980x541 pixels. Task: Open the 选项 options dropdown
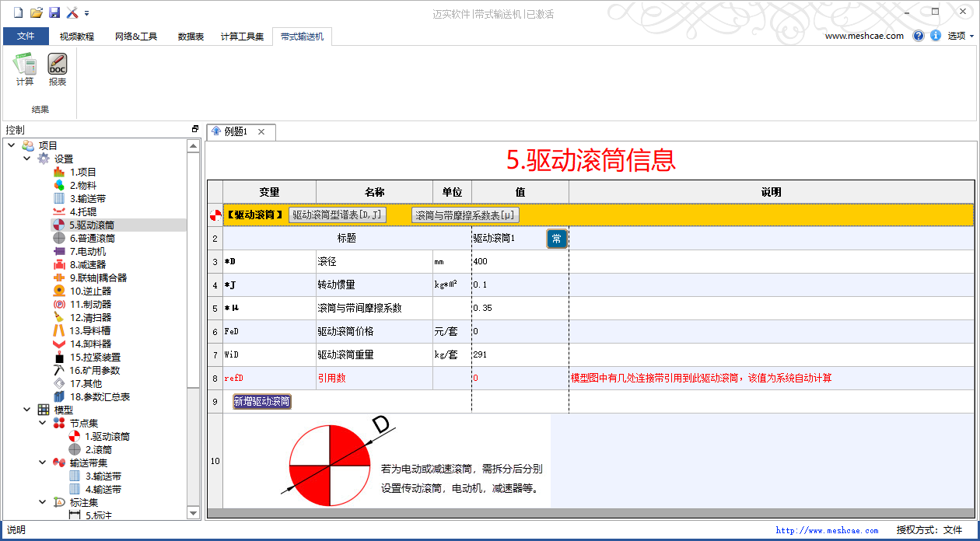pos(961,36)
